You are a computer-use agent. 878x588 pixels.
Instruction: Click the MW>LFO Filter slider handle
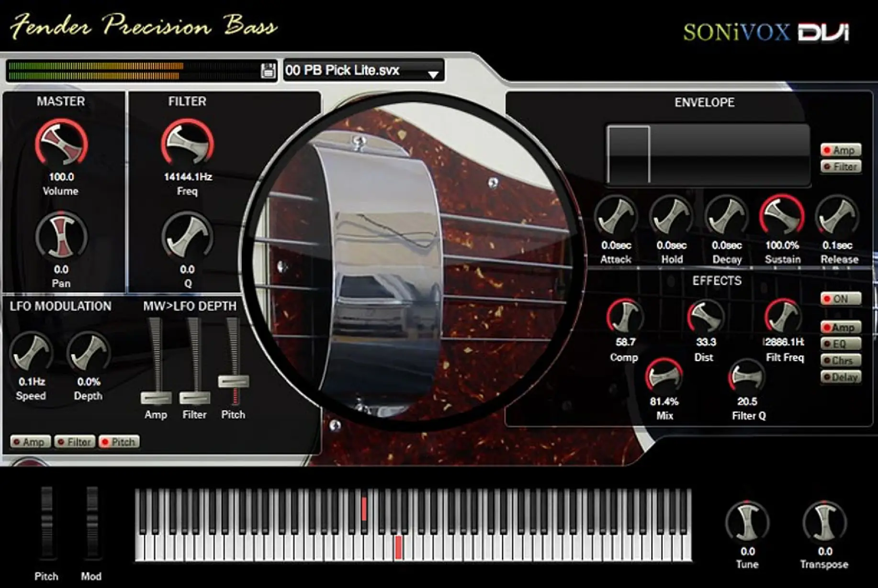194,398
